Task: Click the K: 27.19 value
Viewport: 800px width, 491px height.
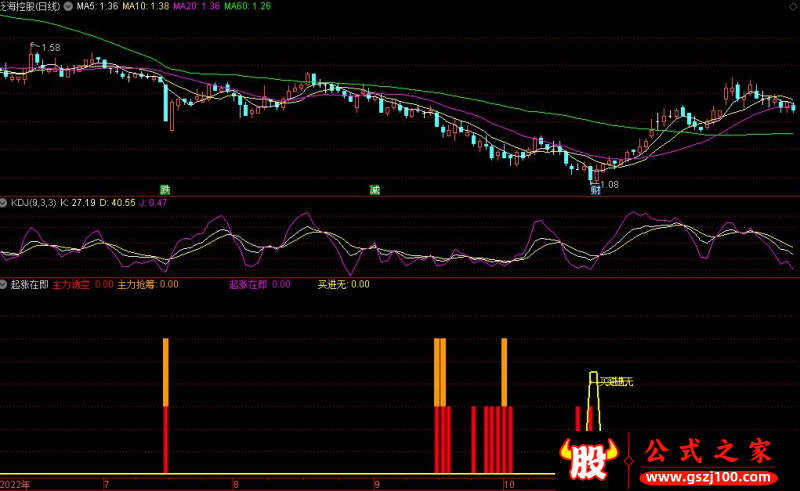Action: (78, 203)
